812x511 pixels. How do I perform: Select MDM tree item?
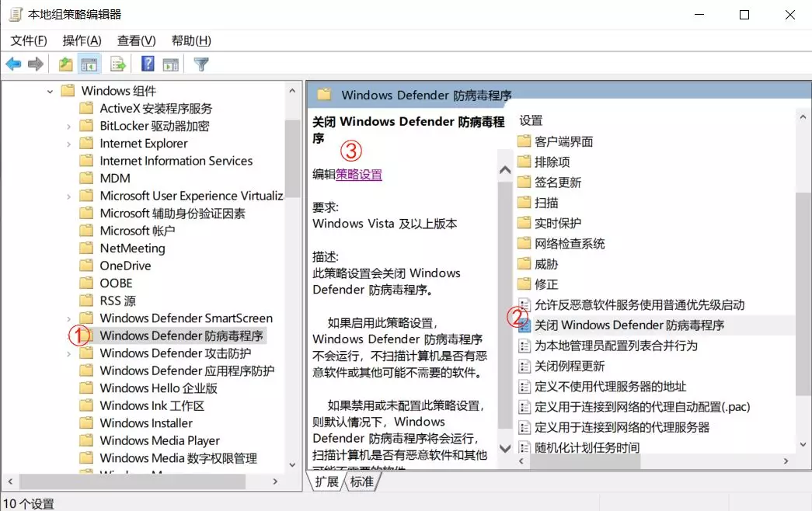(x=115, y=178)
